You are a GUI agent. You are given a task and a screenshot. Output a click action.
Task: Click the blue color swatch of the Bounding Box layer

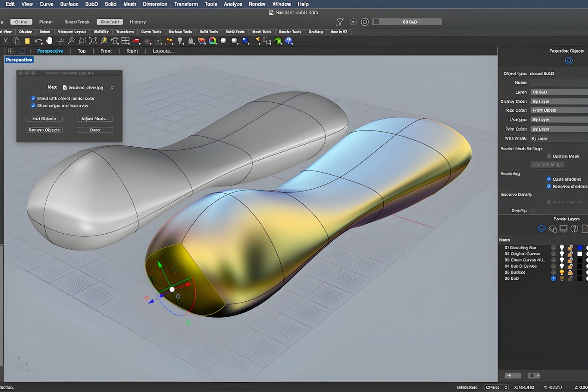click(x=580, y=248)
